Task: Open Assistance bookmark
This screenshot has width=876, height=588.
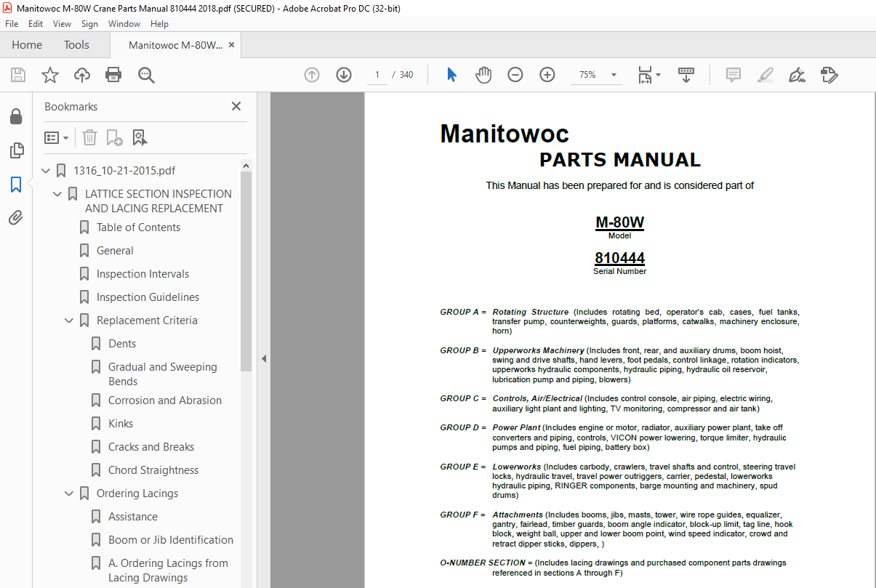Action: pyautogui.click(x=133, y=517)
